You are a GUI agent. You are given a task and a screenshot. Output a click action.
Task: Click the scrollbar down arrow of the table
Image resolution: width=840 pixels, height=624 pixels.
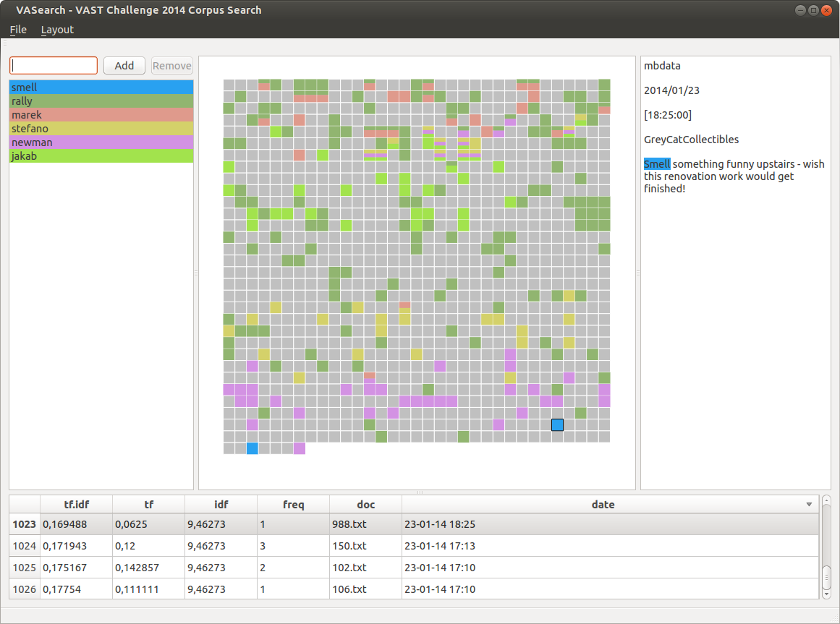[x=826, y=593]
